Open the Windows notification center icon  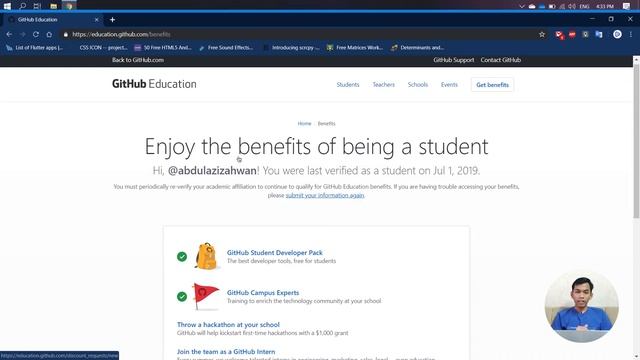pos(627,6)
